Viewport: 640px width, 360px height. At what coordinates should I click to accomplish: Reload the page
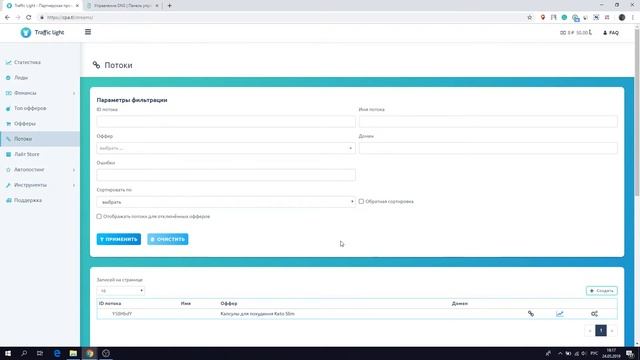coord(29,18)
